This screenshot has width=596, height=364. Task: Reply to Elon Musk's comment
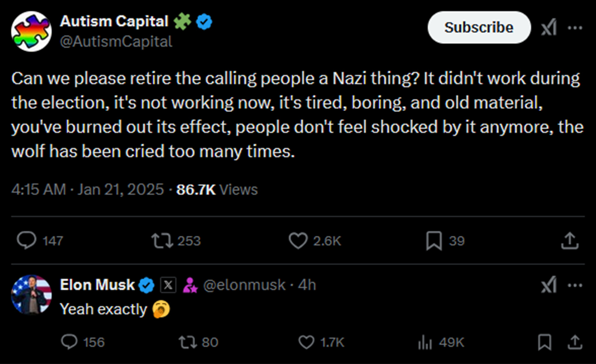(69, 342)
